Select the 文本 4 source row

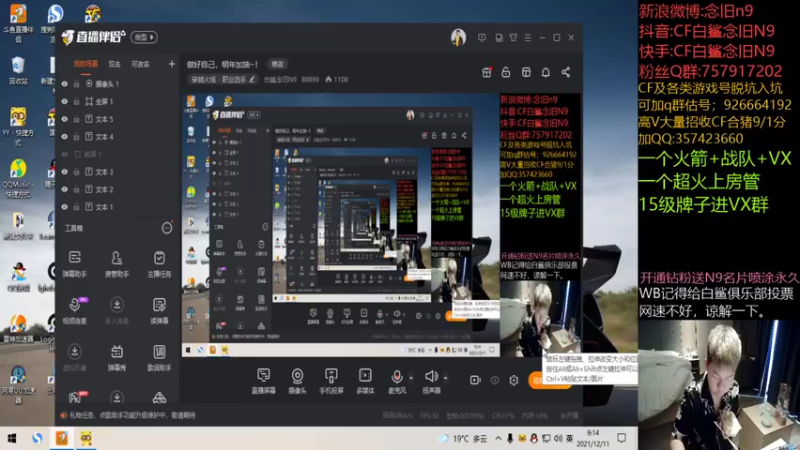tap(117, 137)
